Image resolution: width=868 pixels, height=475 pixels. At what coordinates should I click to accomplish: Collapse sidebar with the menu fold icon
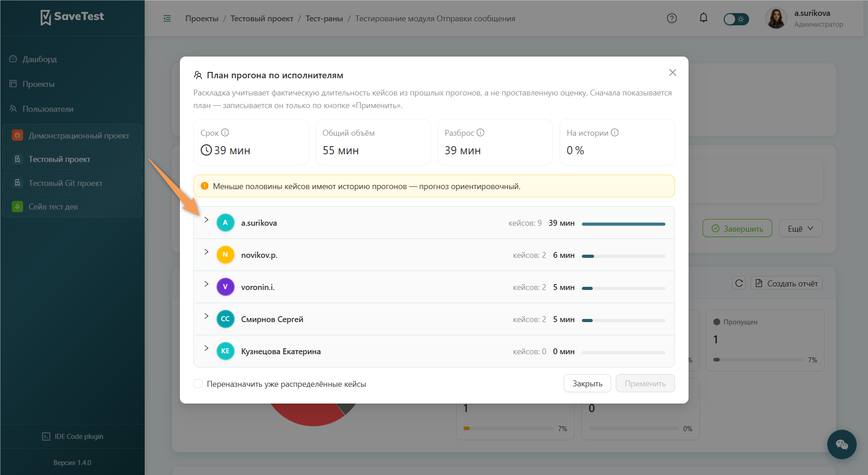(167, 19)
